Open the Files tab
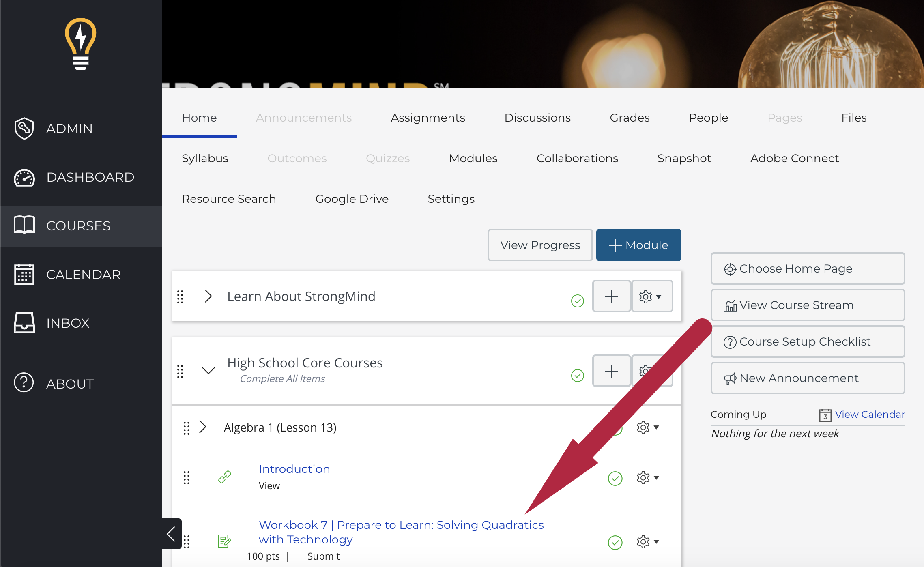Image resolution: width=924 pixels, height=567 pixels. (x=854, y=118)
